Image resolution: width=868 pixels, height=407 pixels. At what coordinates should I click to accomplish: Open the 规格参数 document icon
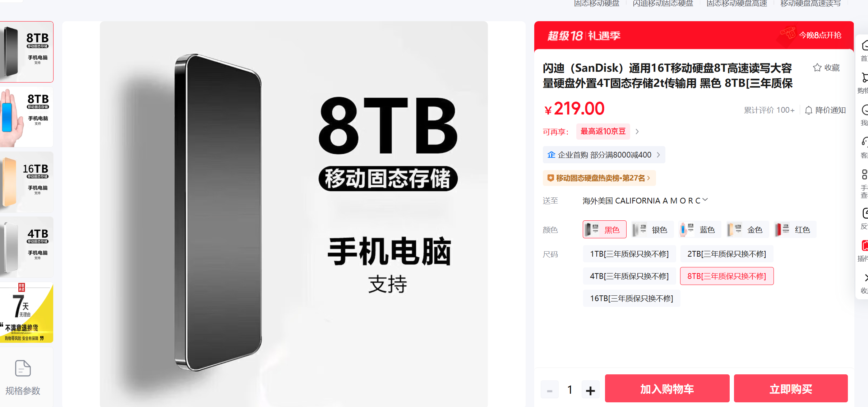coord(23,368)
